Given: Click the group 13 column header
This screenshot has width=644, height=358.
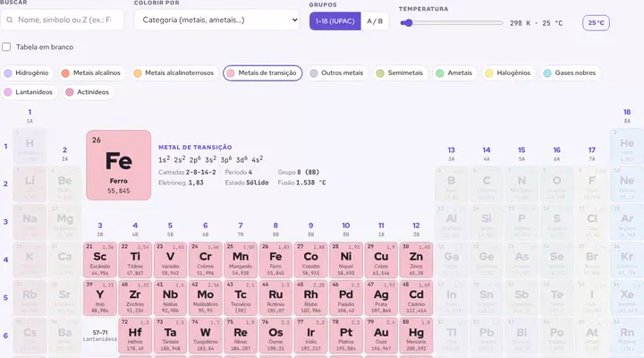Looking at the screenshot, I should pos(452,153).
